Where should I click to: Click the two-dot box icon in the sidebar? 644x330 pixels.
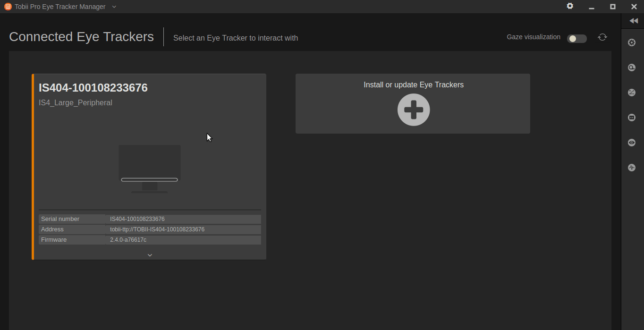632,118
